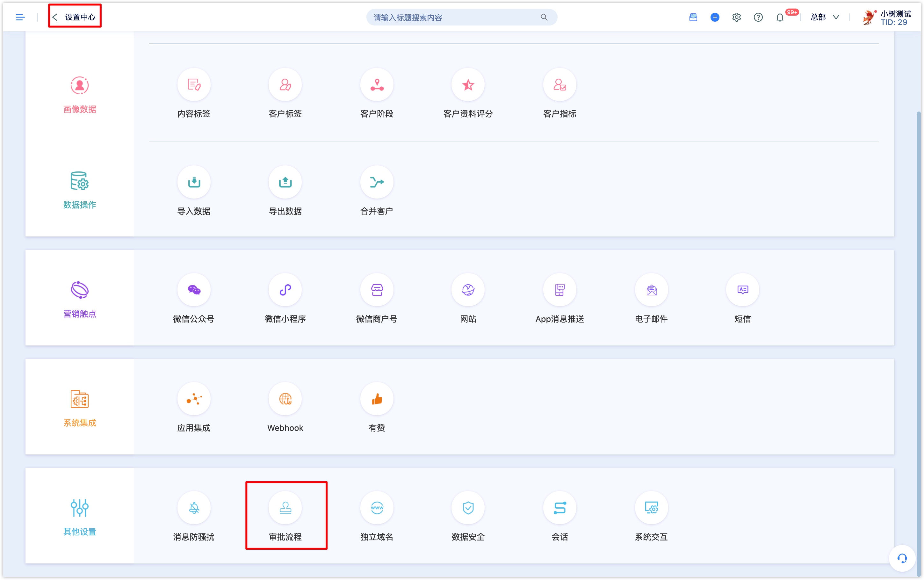Select the 其他设置 category

[x=80, y=517]
